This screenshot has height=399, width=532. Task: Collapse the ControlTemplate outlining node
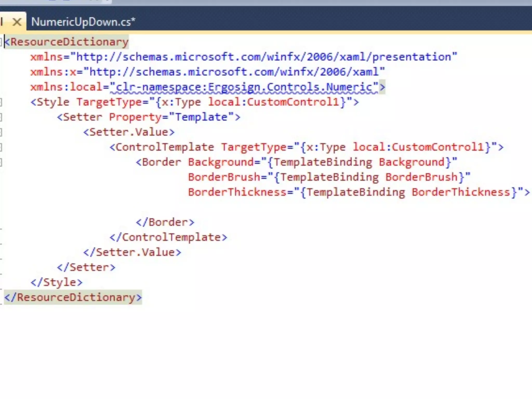click(x=1, y=148)
